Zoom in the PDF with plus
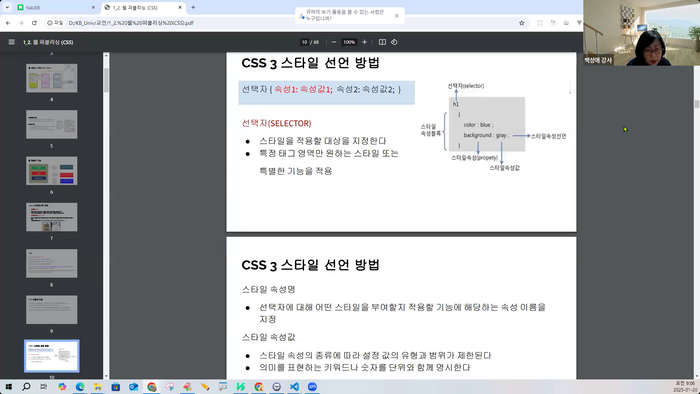This screenshot has width=700, height=394. point(364,42)
